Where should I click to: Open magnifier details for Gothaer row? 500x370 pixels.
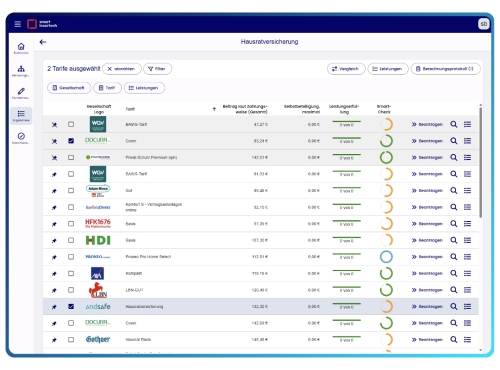pyautogui.click(x=453, y=339)
